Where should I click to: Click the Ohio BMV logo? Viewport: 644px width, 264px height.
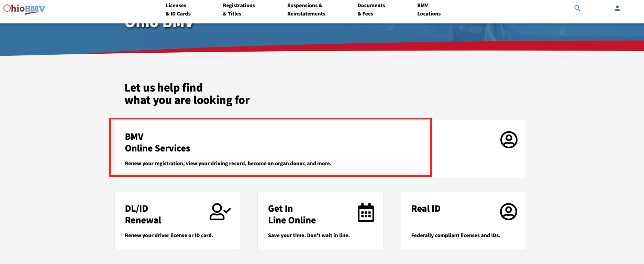pos(24,9)
